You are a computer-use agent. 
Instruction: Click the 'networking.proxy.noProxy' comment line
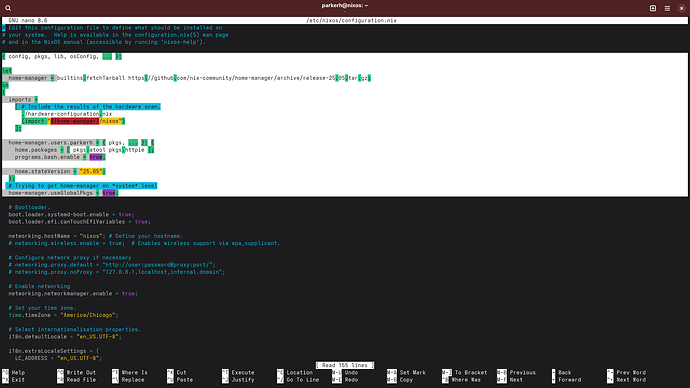coord(117,272)
